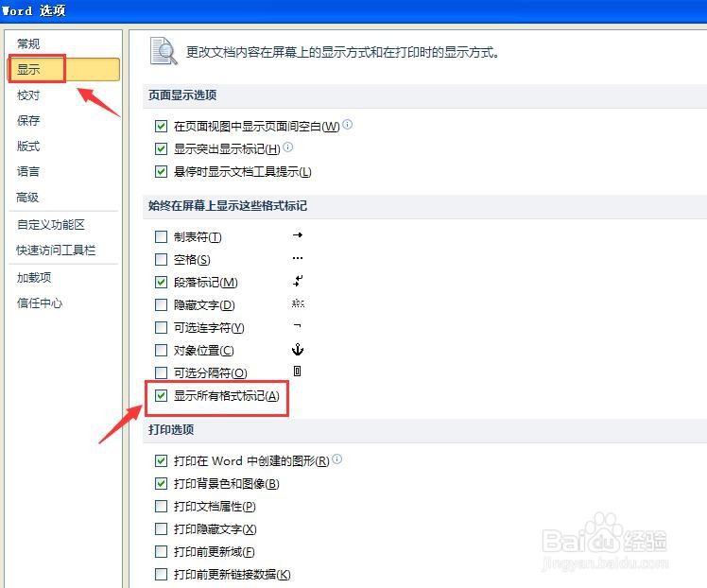Viewport: 707px width, 588px height.
Task: Select the 加载项 category
Action: 34,277
